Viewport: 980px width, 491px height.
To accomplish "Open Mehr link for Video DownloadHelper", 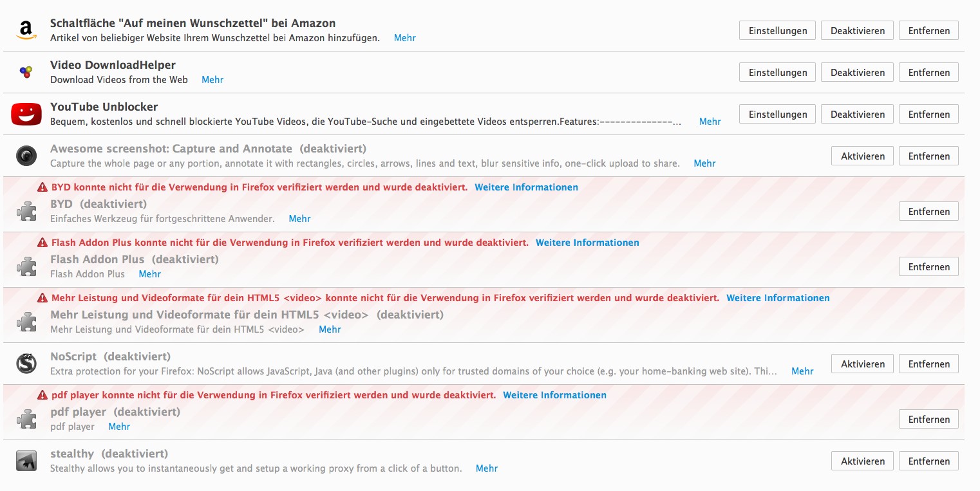I will click(x=212, y=80).
